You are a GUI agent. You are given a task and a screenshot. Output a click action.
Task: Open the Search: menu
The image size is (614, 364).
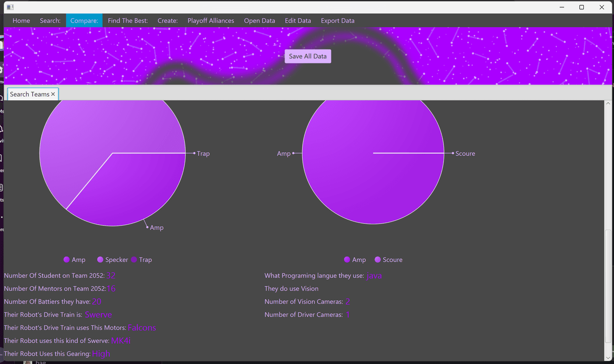(50, 21)
